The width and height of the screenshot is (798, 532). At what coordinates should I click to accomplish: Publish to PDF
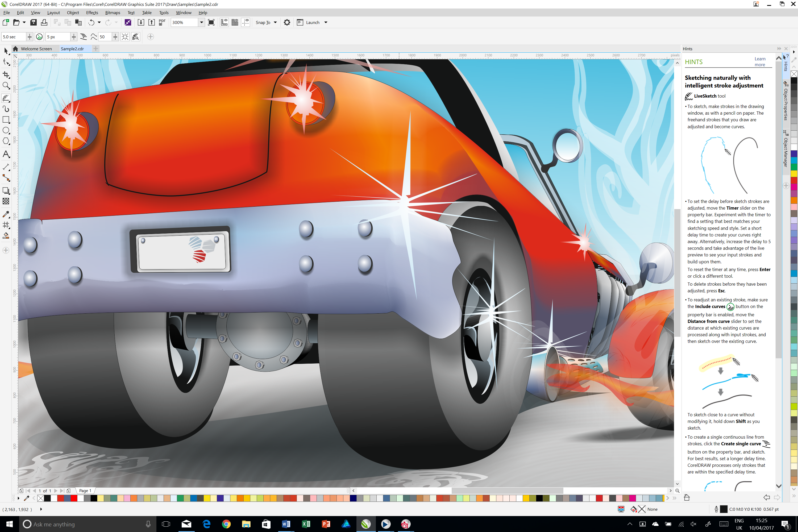(162, 22)
